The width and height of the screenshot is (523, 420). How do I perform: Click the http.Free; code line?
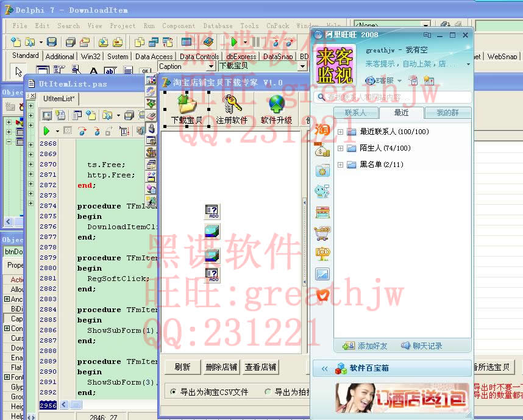tap(111, 175)
